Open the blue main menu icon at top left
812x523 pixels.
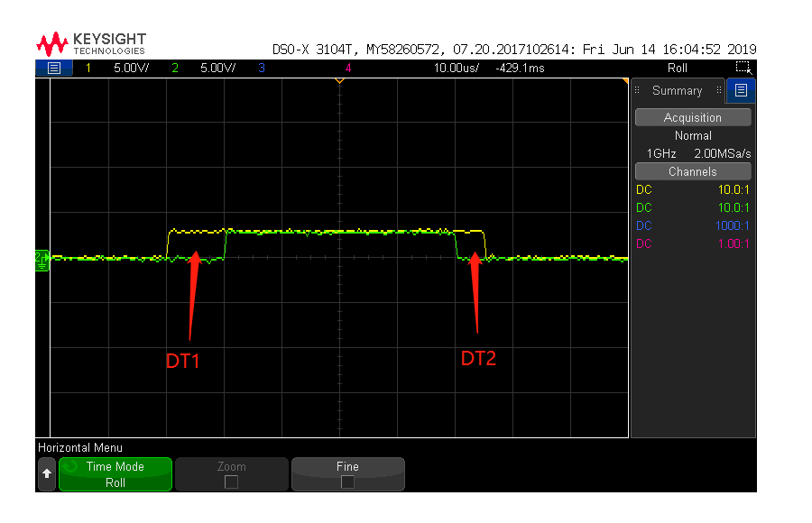click(54, 68)
